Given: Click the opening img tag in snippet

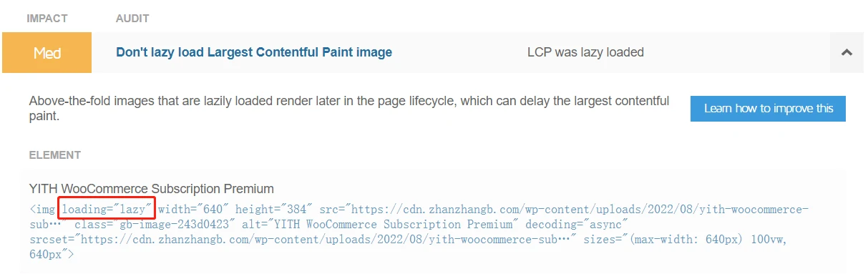Looking at the screenshot, I should [x=42, y=209].
